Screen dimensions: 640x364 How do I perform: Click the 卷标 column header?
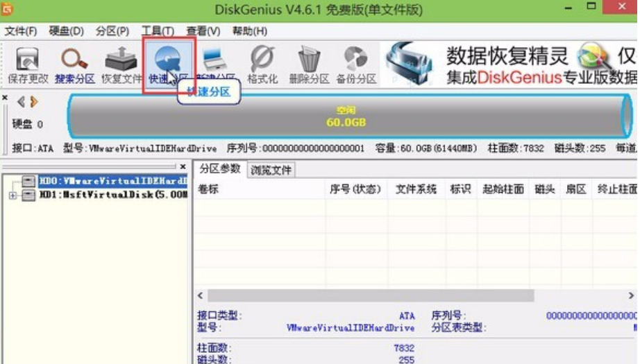click(260, 189)
